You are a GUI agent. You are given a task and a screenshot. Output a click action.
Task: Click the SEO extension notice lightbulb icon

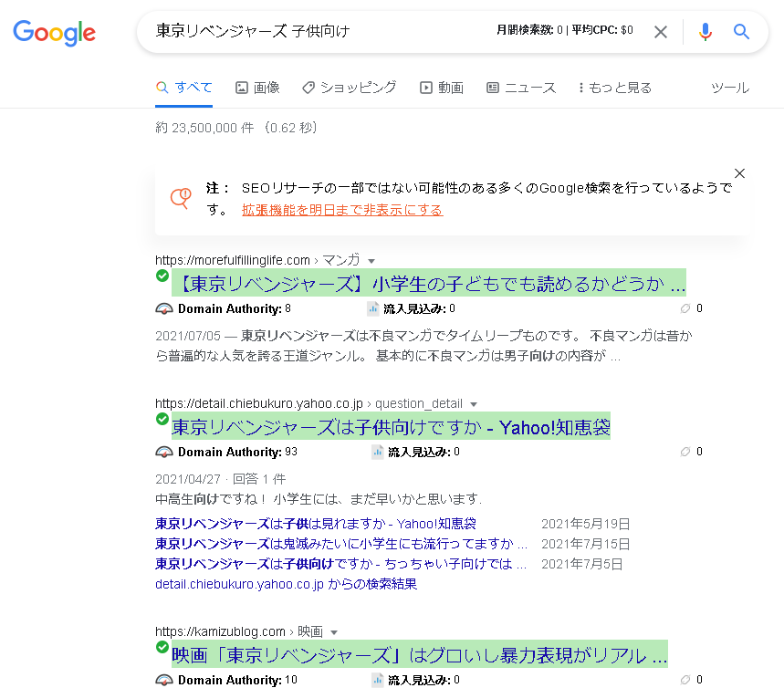(181, 198)
